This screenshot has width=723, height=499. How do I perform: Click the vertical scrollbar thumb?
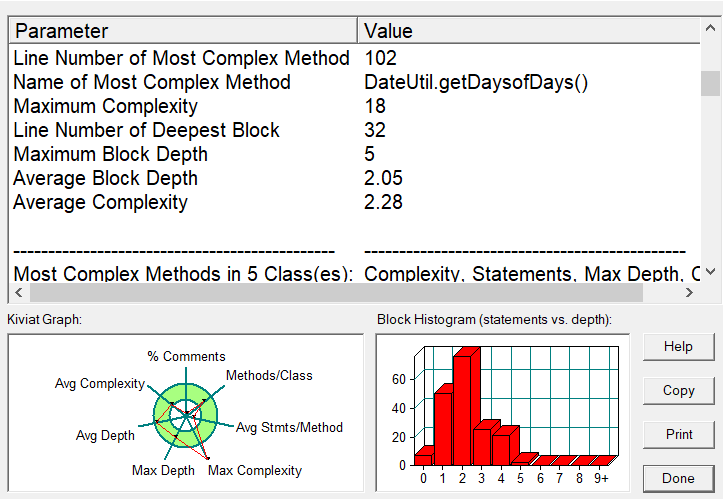coord(710,82)
